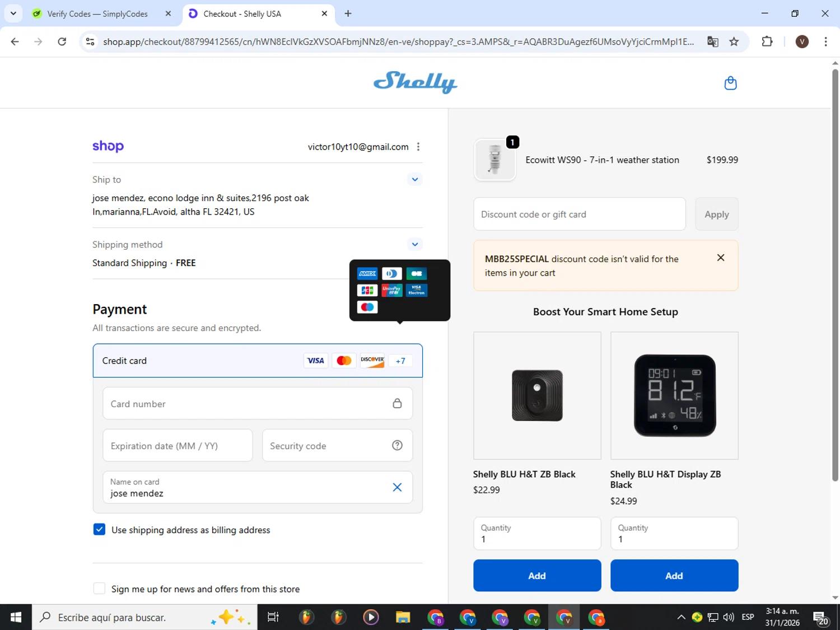View site information icon in address bar
840x630 pixels.
pos(90,41)
